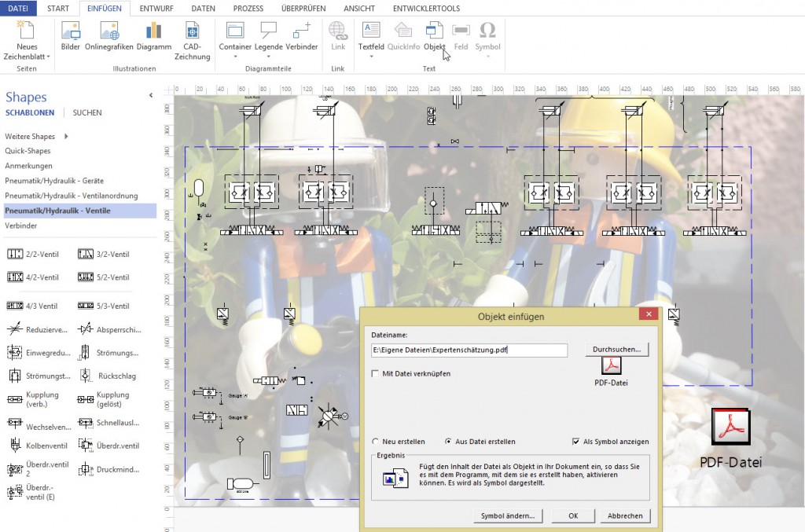Select the Bilder insert icon
Viewport: 805px width, 532px height.
pos(70,35)
